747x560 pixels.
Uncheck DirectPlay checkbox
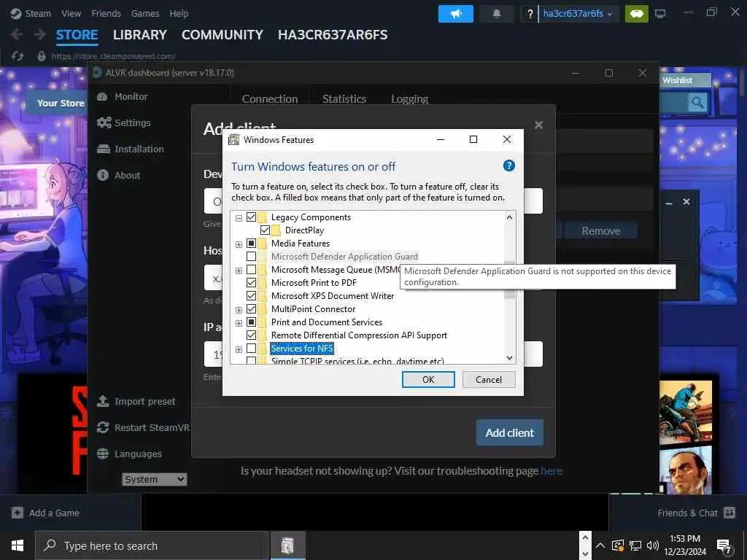(x=265, y=230)
